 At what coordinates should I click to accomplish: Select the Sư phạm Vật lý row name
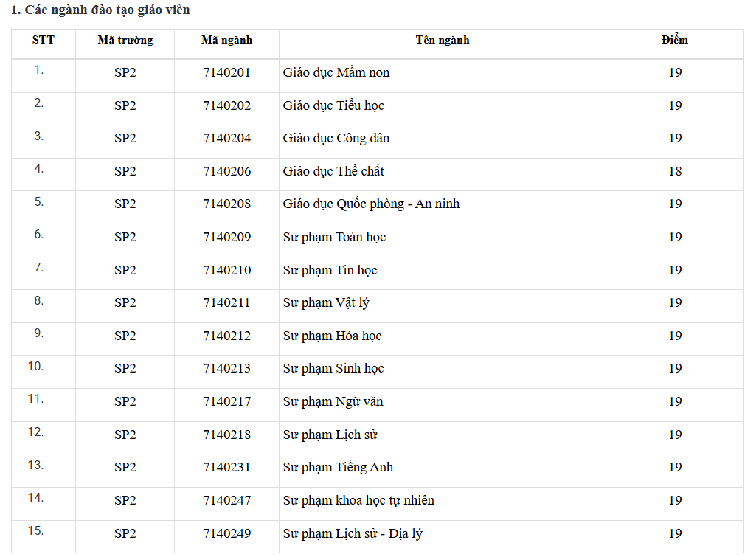(x=326, y=303)
